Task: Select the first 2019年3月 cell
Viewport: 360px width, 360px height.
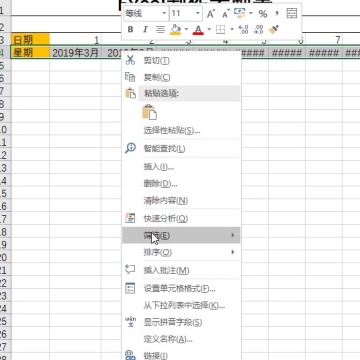Action: pyautogui.click(x=75, y=53)
